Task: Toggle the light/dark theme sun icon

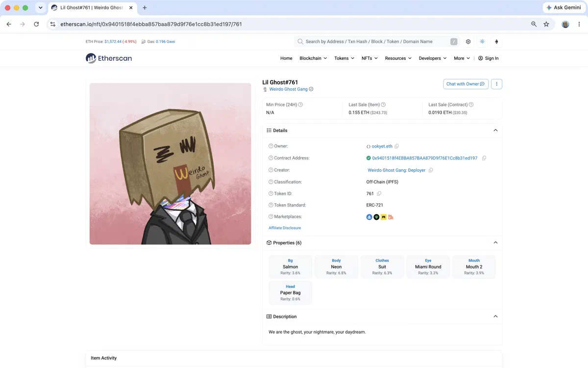Action: pos(482,42)
